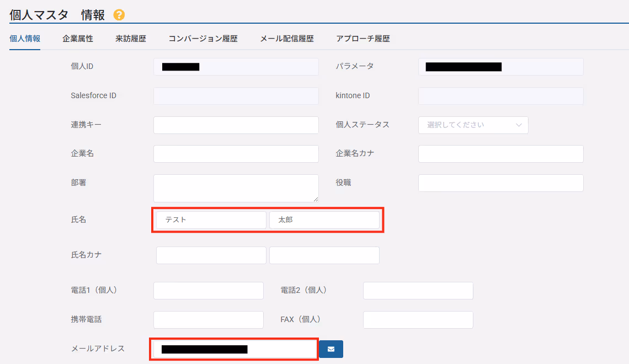Select the アプローチ履歴 tab
629x364 pixels.
click(x=363, y=39)
